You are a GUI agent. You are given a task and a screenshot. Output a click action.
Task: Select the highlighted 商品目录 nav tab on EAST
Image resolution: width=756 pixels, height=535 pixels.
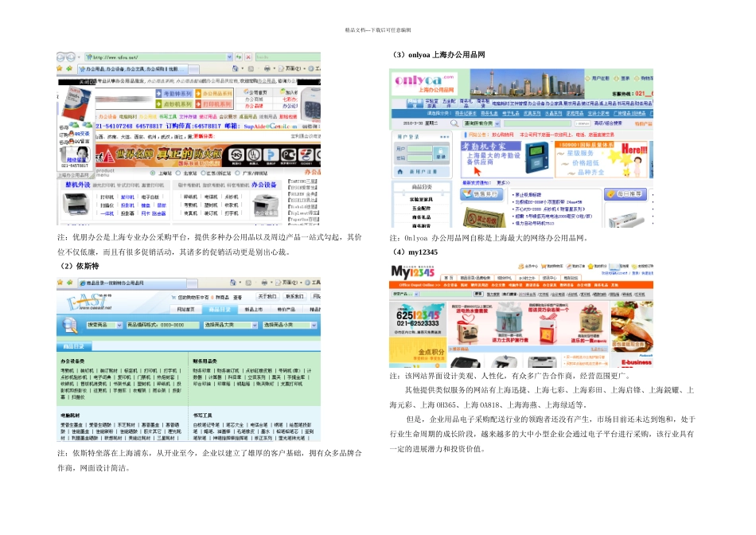pos(220,309)
